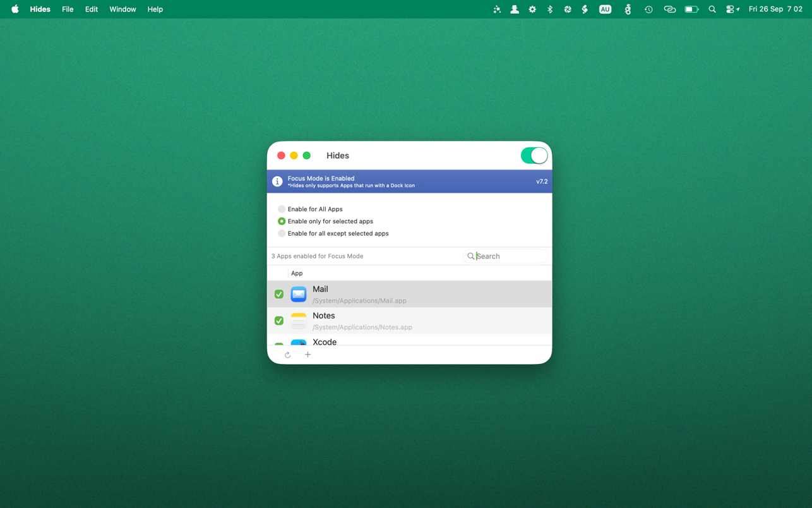Open the Help menu

coord(155,9)
